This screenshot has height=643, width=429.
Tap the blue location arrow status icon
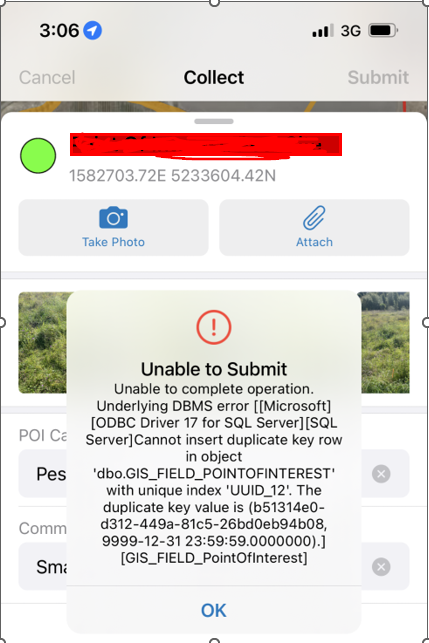(x=93, y=30)
